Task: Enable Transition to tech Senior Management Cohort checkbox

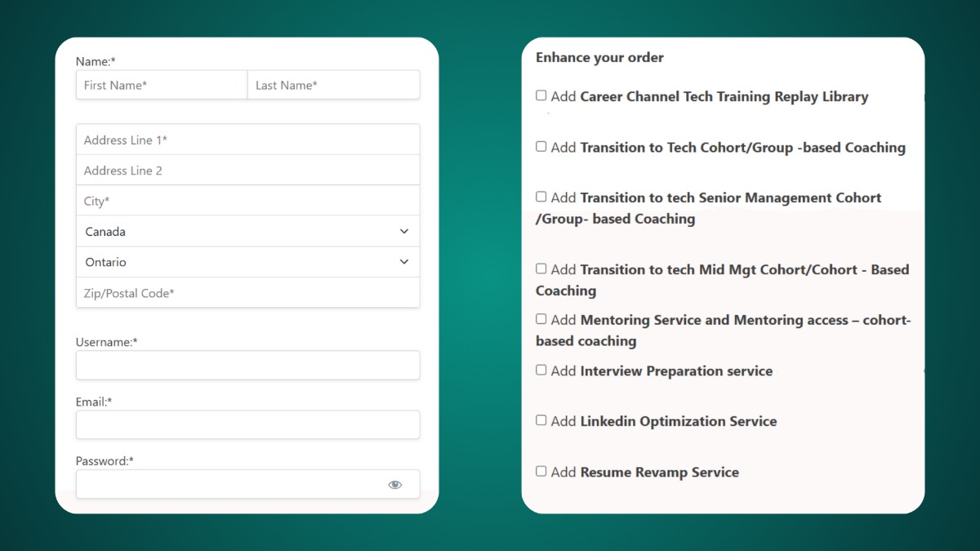Action: pyautogui.click(x=541, y=197)
